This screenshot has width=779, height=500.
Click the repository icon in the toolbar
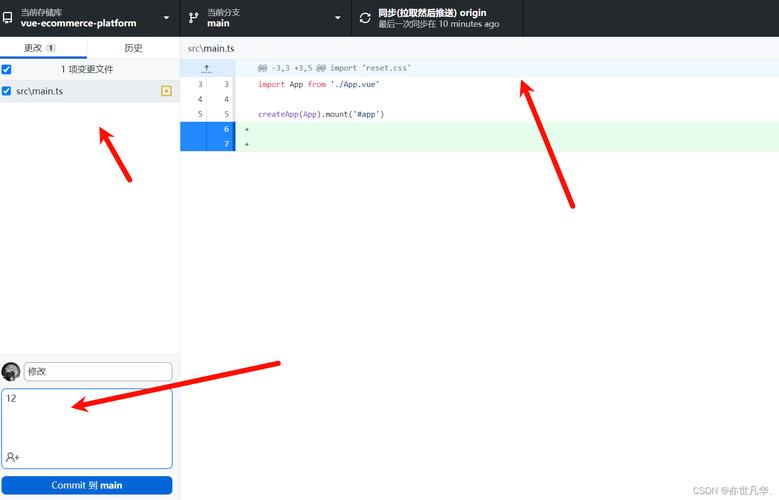pos(7,18)
